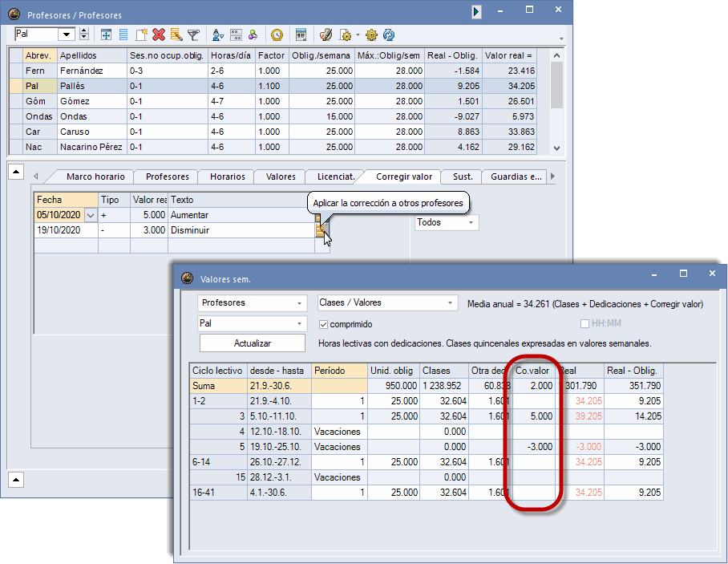Click the Fecha column header

[x=67, y=200]
